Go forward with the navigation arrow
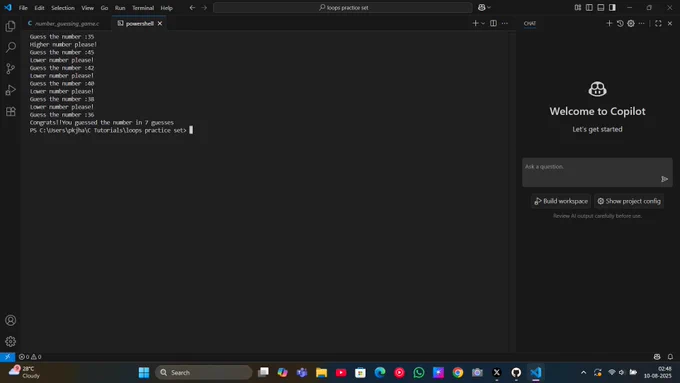Screen dimensions: 680x383 [204, 7]
